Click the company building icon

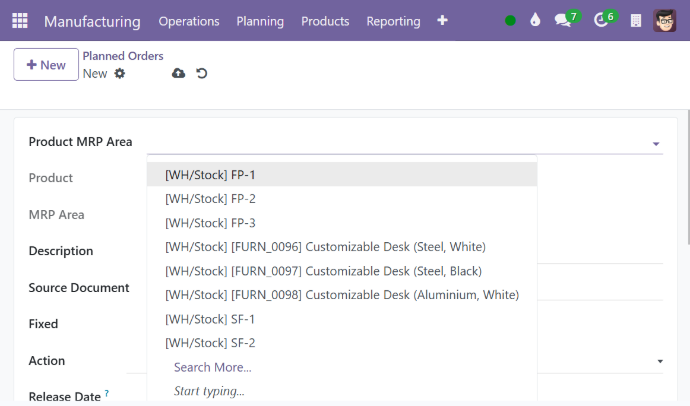636,21
